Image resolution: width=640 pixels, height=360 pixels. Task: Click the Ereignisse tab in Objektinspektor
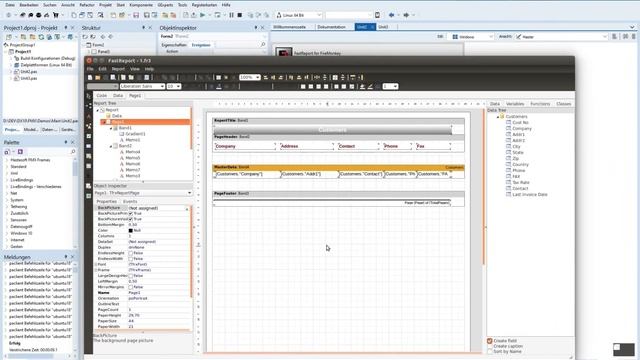tap(201, 45)
